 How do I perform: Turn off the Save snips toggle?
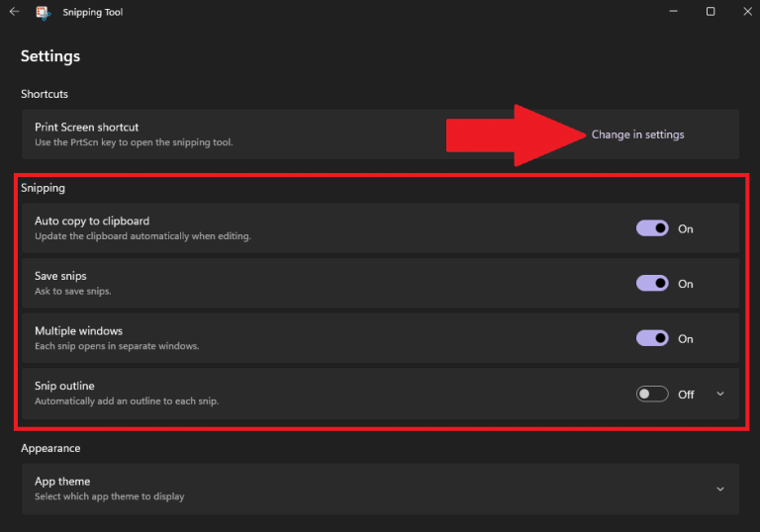click(x=652, y=284)
